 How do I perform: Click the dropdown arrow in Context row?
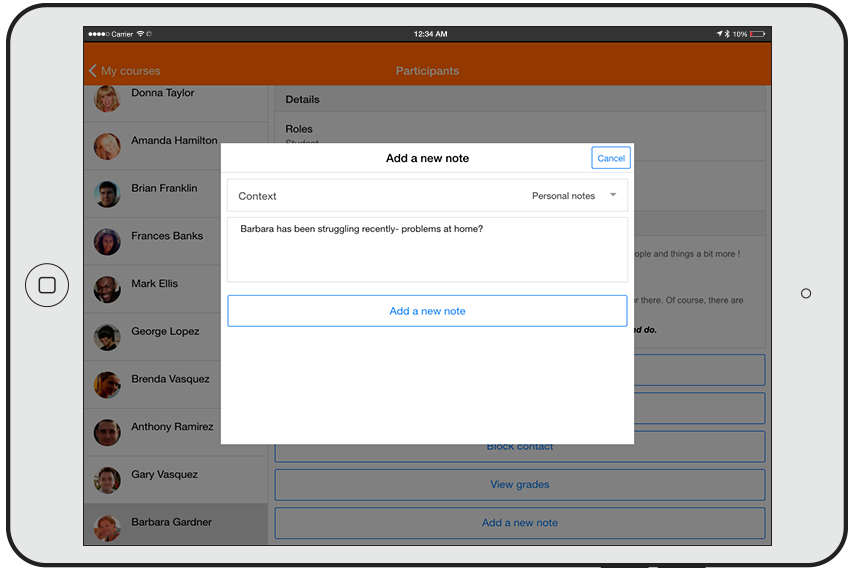(613, 195)
